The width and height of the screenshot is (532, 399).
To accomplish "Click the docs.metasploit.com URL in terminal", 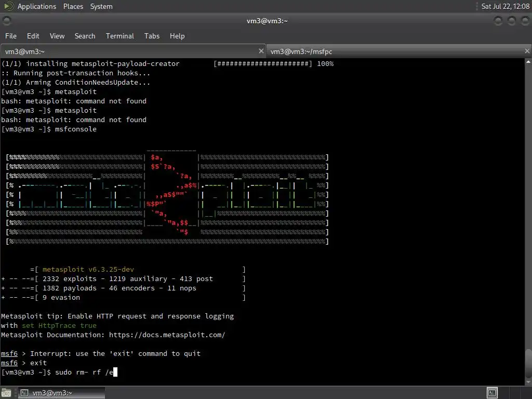I will 167,335.
